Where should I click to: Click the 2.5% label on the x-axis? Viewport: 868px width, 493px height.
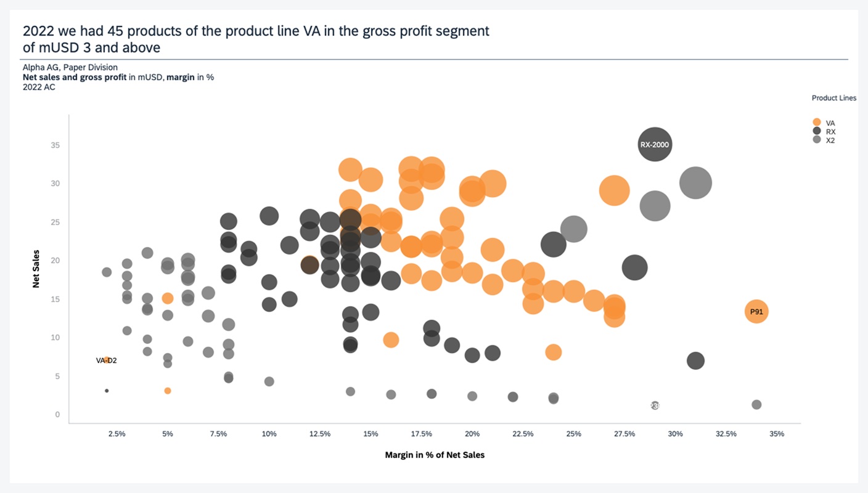117,434
